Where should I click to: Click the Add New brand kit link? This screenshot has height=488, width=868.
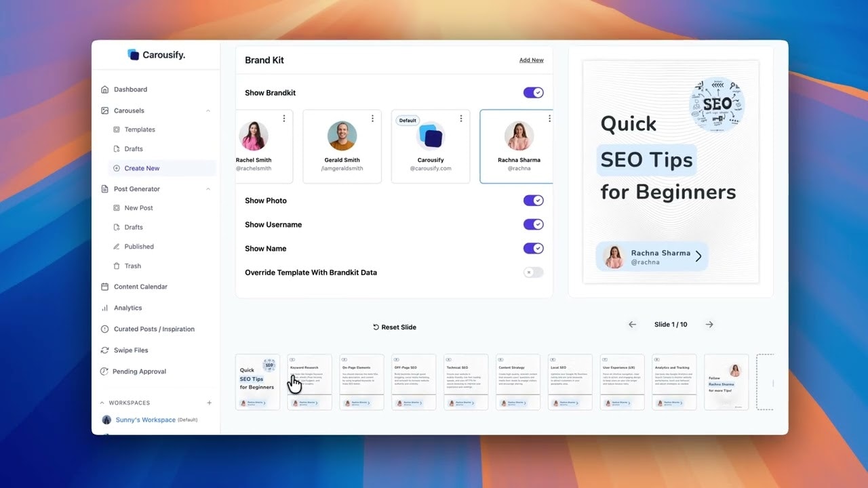click(x=531, y=60)
